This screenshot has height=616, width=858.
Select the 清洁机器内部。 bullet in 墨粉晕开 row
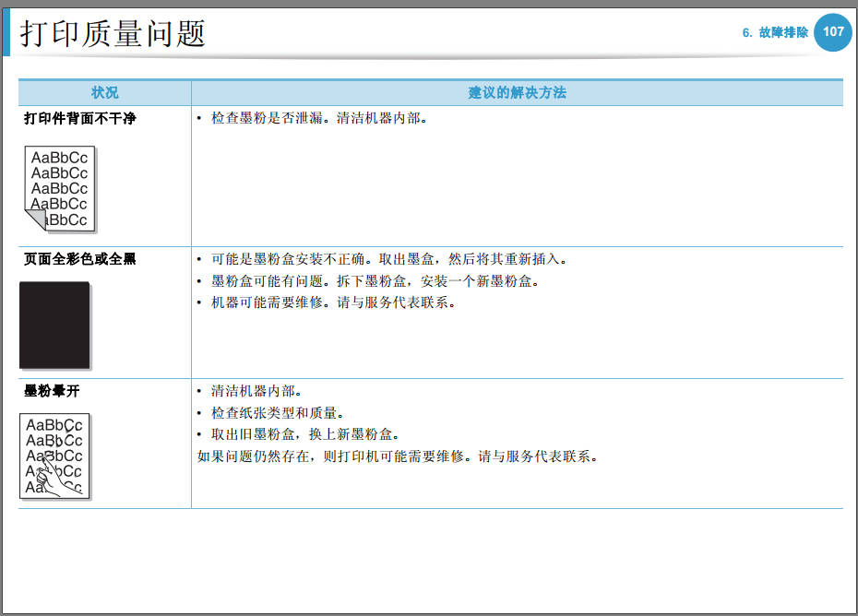(x=256, y=391)
